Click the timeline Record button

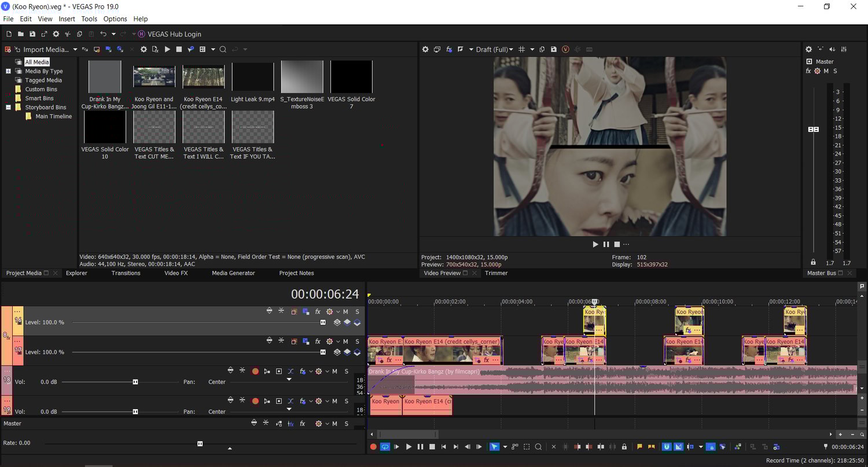[373, 447]
